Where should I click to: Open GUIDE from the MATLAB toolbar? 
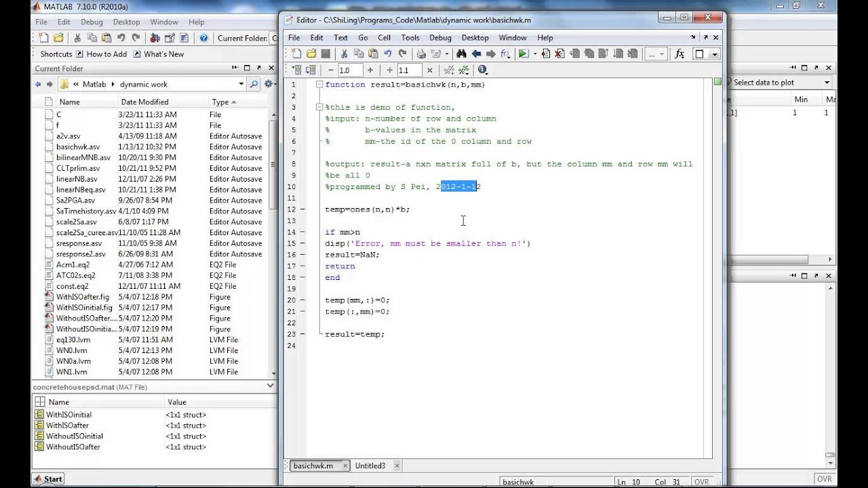click(170, 38)
